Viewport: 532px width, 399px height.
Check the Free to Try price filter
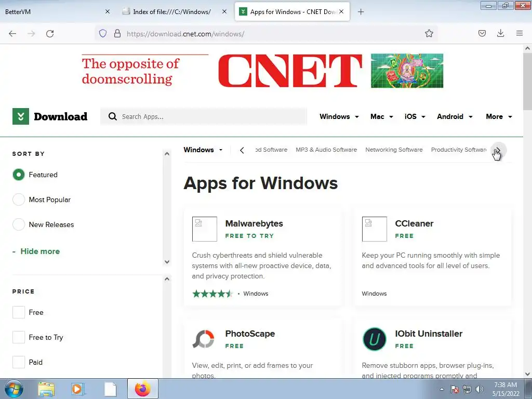point(19,337)
